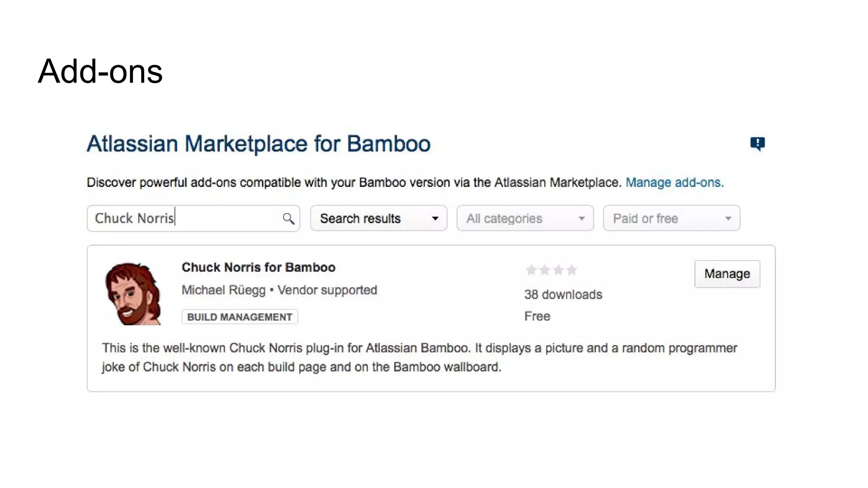The width and height of the screenshot is (868, 488).
Task: Open the feedback speech-bubble icon
Action: click(757, 144)
